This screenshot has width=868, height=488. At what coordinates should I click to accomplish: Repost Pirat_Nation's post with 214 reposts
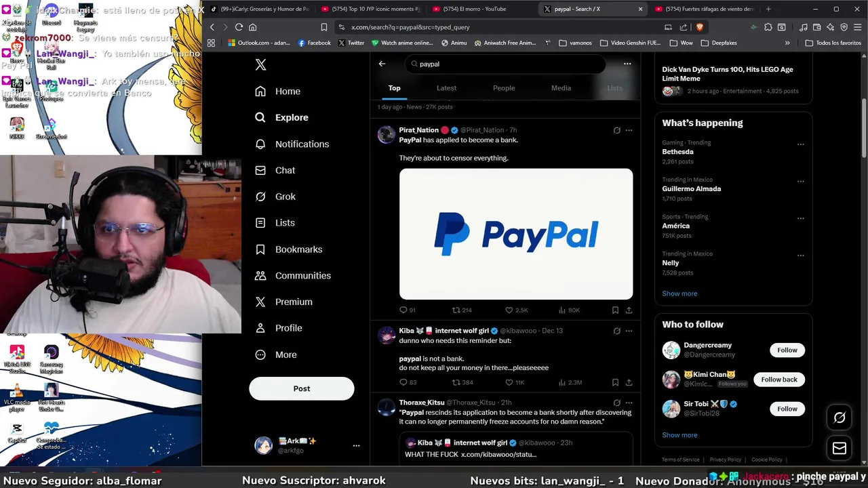coord(462,310)
